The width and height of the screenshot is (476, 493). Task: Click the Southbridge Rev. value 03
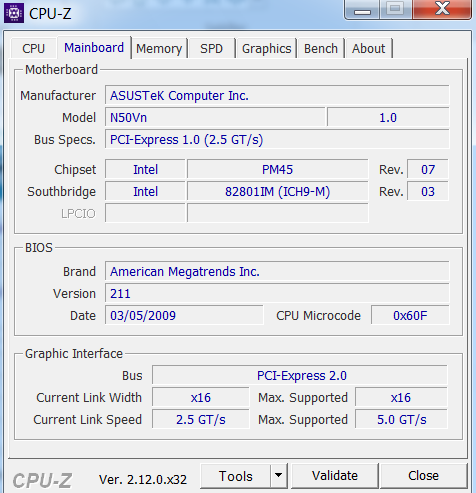(428, 191)
